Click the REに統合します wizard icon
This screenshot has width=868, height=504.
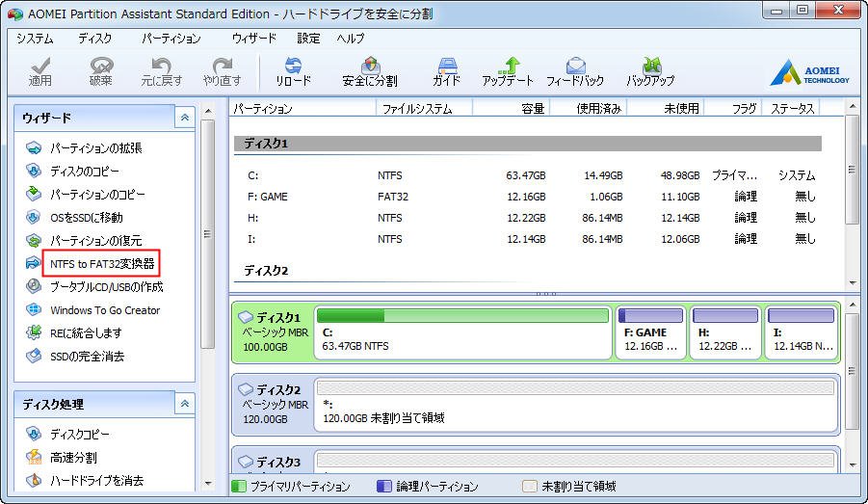(34, 332)
